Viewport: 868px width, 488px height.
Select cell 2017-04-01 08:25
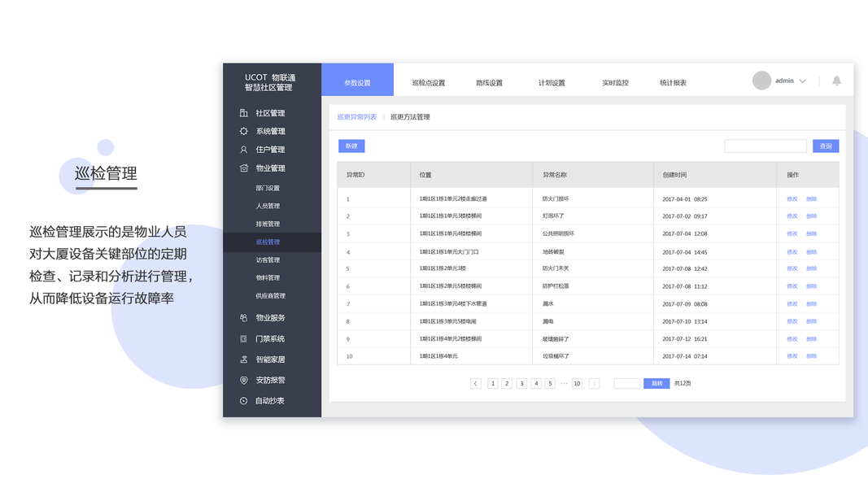coord(685,199)
